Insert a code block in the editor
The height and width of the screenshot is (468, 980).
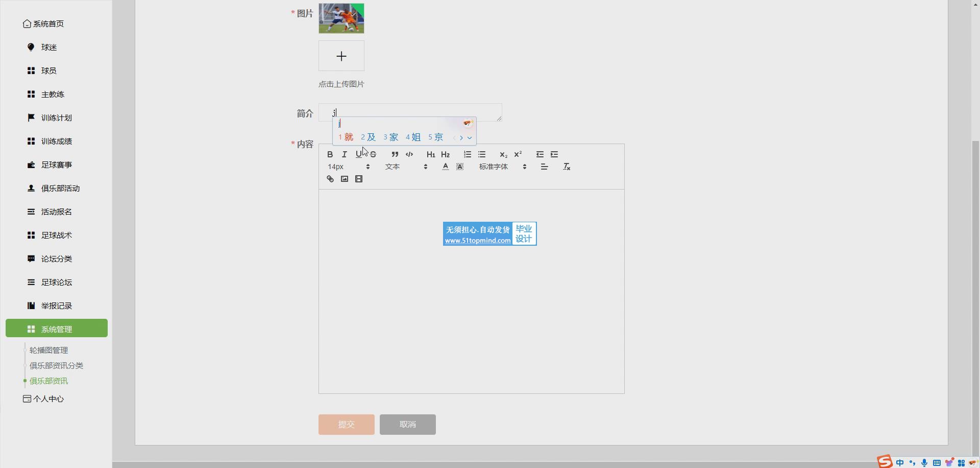409,154
